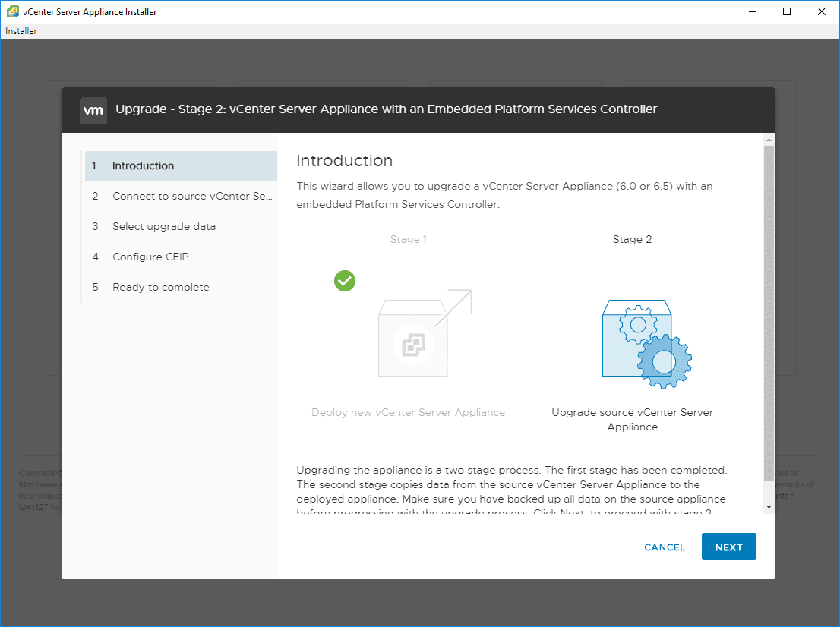The width and height of the screenshot is (840, 627).
Task: Click Upgrade source vCenter Server Appliance text
Action: (632, 419)
